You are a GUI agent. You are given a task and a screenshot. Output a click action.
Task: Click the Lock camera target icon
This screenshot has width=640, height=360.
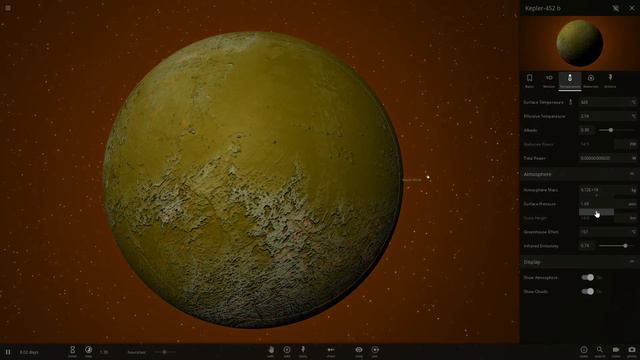pyautogui.click(x=375, y=351)
